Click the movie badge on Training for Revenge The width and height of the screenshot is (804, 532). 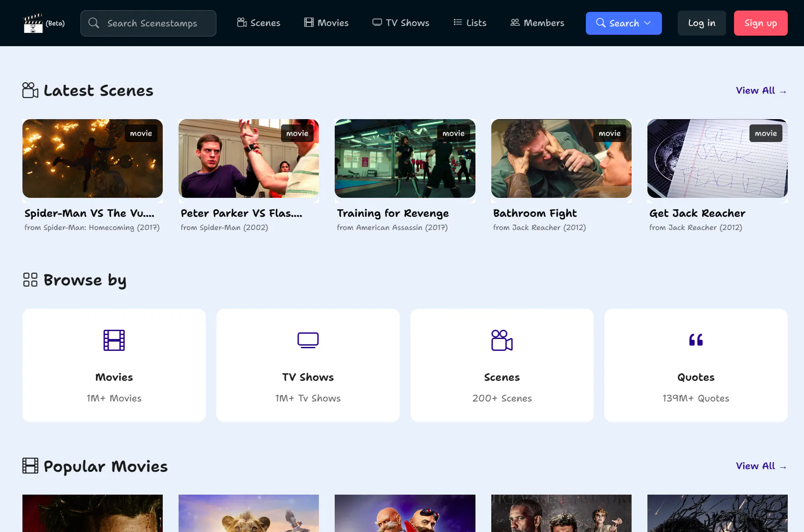pos(453,133)
